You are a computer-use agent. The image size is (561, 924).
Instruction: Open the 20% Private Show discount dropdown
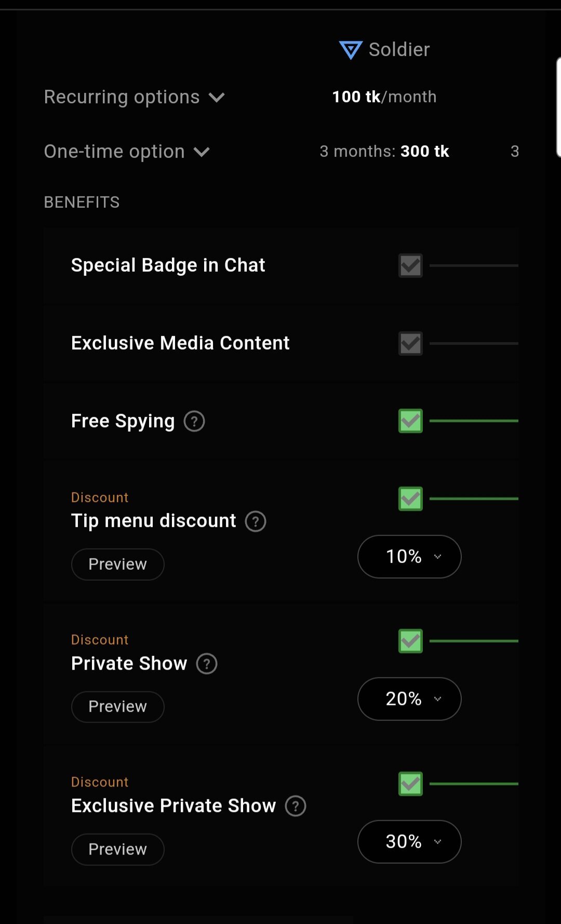(409, 699)
